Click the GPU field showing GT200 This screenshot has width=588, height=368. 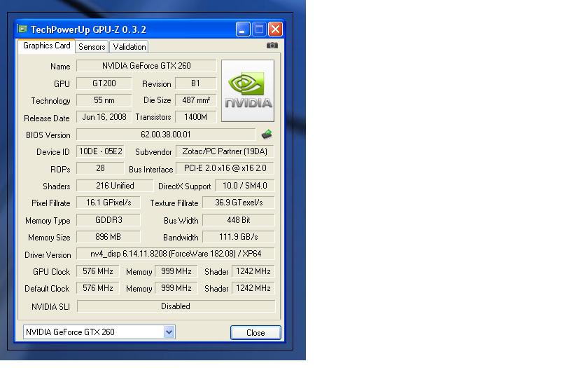(x=104, y=83)
